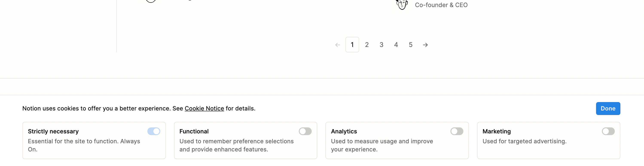The width and height of the screenshot is (644, 166).
Task: Open page 3 in the pagination
Action: tap(381, 45)
